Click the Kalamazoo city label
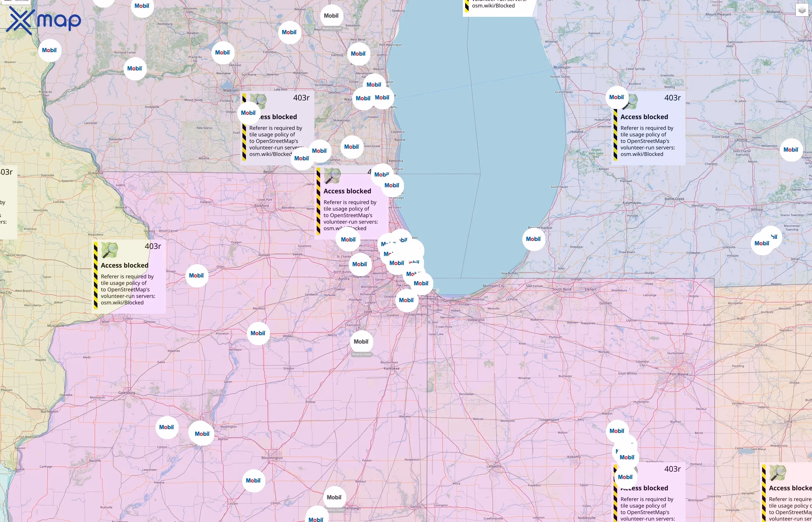The width and height of the screenshot is (812, 522). click(632, 203)
